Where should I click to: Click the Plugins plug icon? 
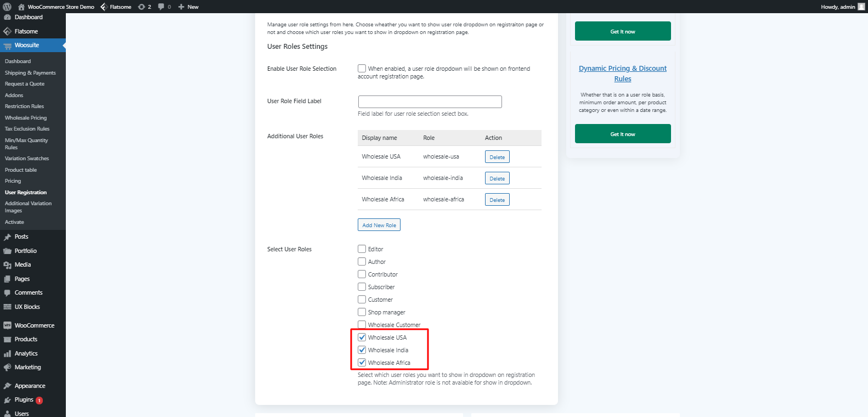point(8,400)
